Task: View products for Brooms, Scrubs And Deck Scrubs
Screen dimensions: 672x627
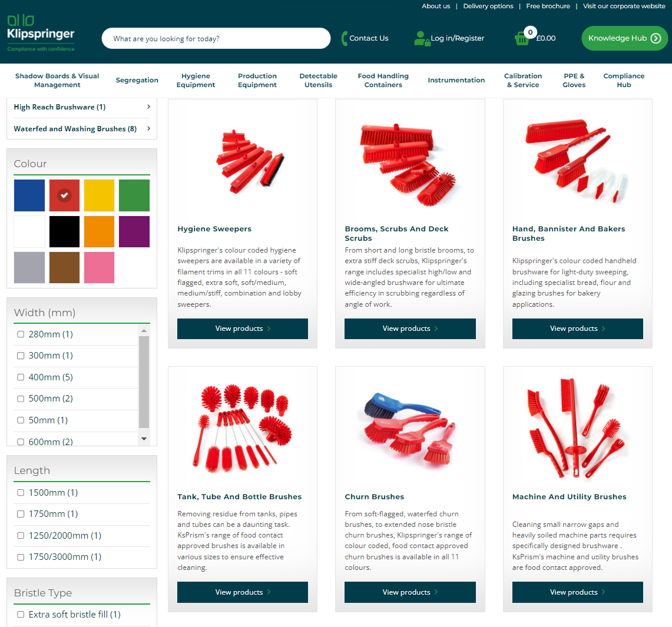Action: click(410, 329)
